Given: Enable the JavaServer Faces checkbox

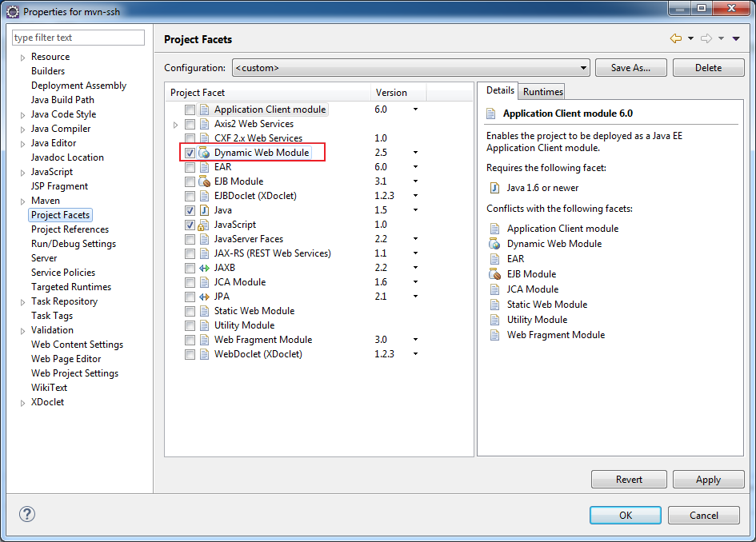Looking at the screenshot, I should pyautogui.click(x=190, y=240).
